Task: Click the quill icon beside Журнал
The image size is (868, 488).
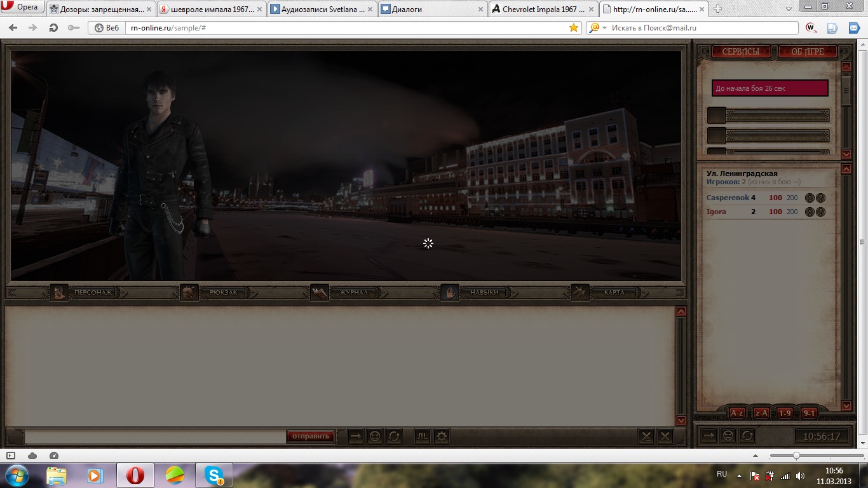Action: tap(320, 292)
